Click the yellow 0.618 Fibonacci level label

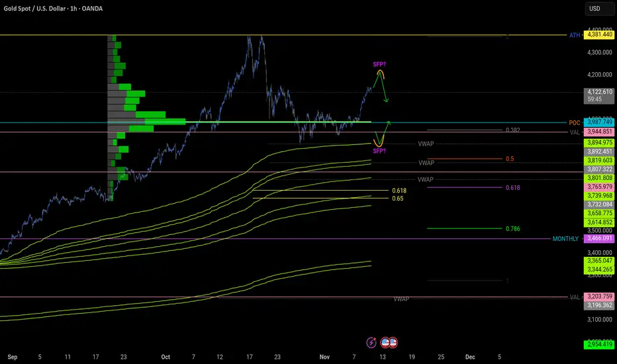[x=399, y=191]
